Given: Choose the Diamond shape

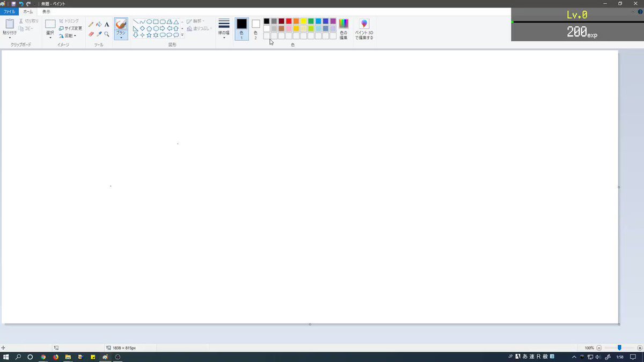Looking at the screenshot, I should (142, 28).
